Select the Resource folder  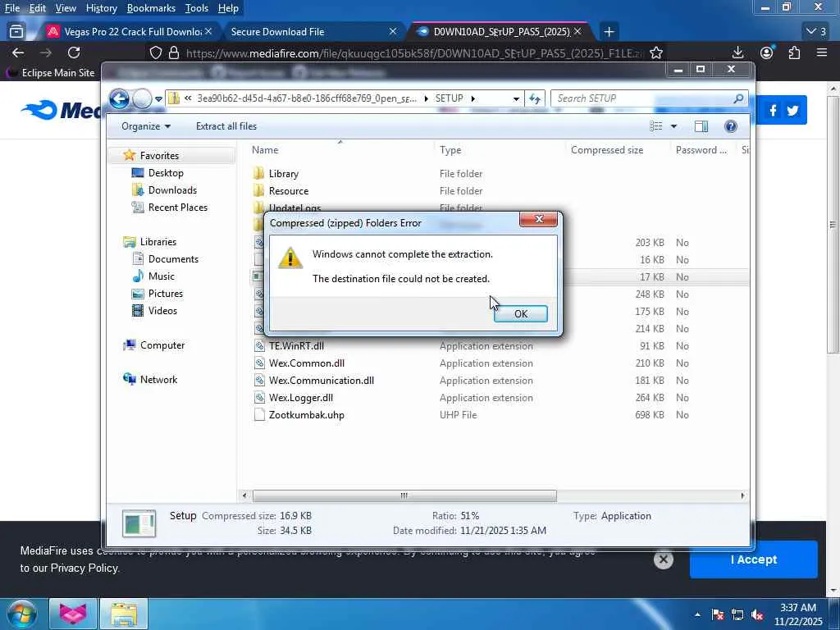(x=288, y=190)
